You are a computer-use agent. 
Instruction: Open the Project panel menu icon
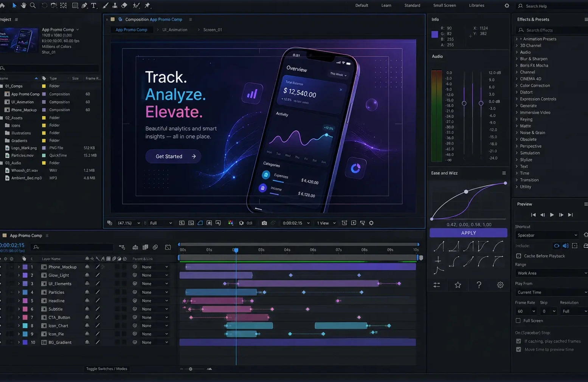(16, 19)
